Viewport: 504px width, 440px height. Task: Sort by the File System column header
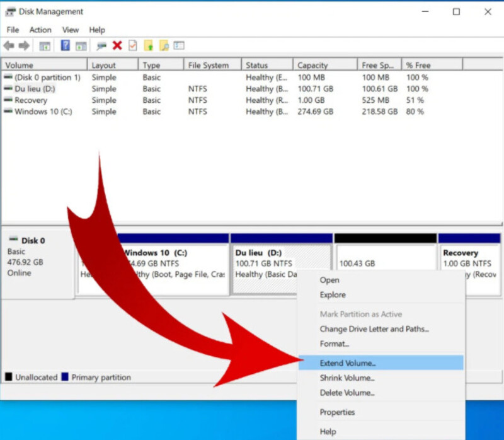tap(212, 65)
